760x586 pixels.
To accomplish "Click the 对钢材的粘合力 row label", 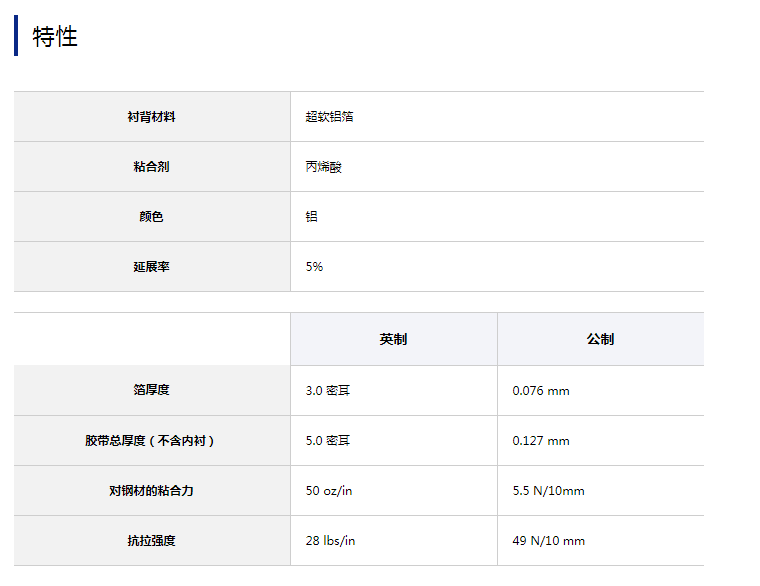I will (152, 491).
